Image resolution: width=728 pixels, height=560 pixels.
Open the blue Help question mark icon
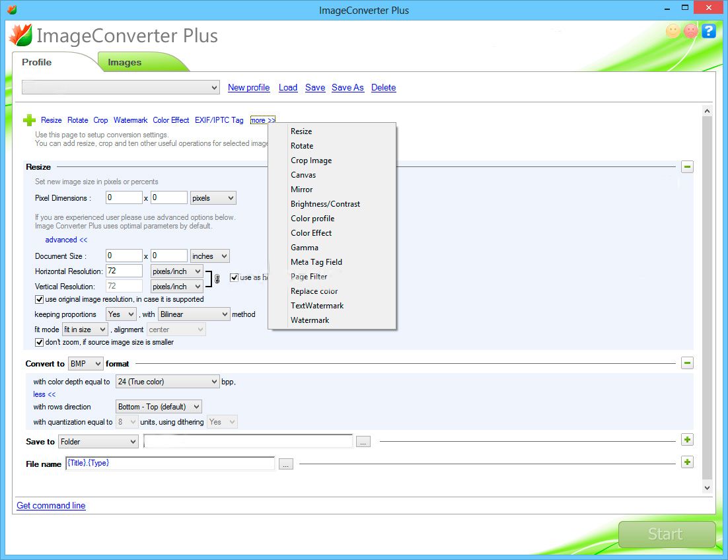tap(708, 30)
